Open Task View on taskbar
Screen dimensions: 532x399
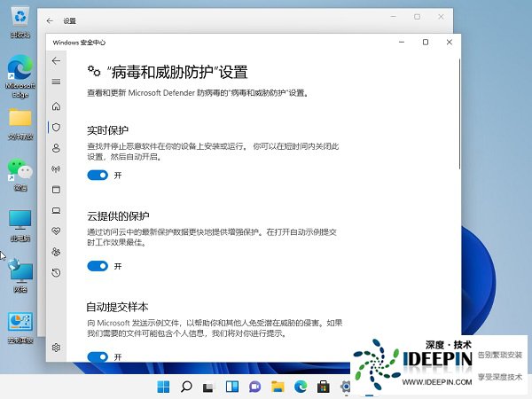209,387
